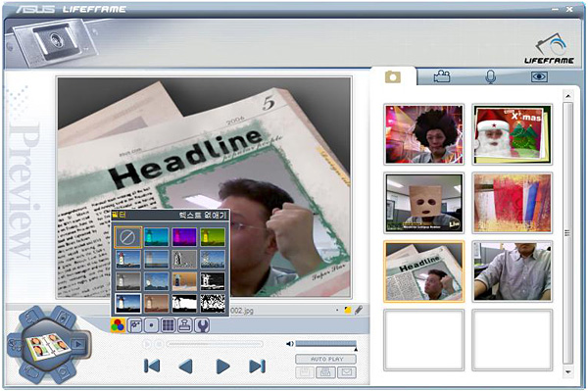Click the 필터 title in the popup header
This screenshot has height=391, width=588.
(x=120, y=215)
